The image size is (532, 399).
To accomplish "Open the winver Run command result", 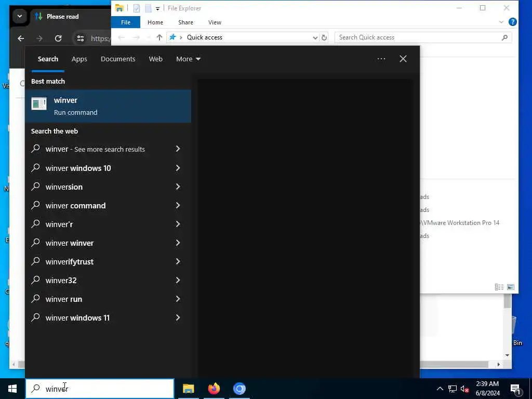I will coord(108,106).
